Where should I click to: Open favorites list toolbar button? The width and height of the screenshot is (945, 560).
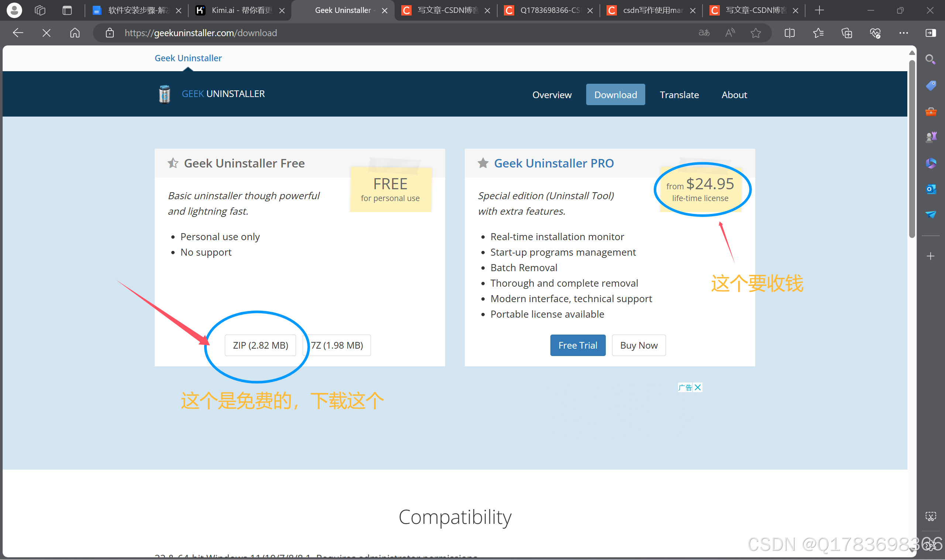818,33
